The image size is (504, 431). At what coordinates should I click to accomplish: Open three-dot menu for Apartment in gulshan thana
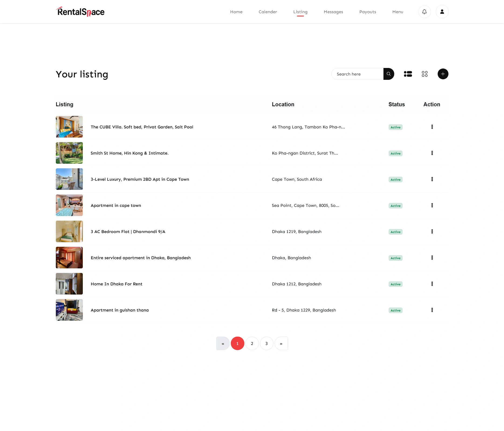432,310
